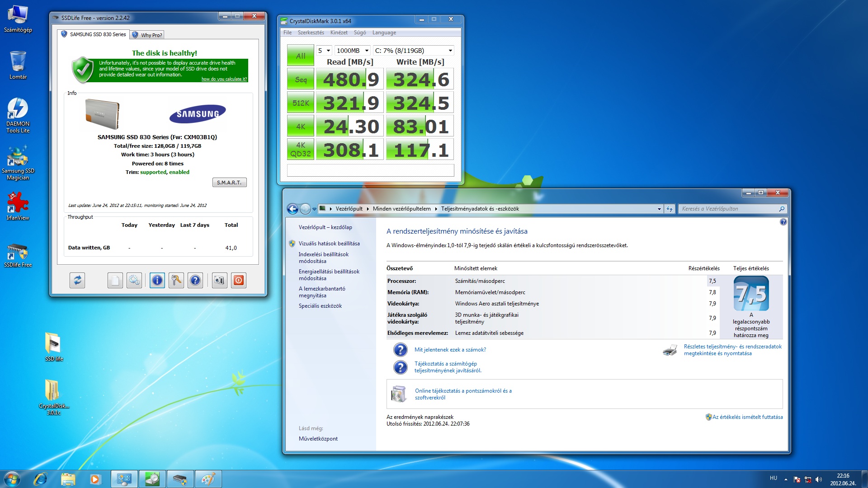Open the drive selection dropdown C: 7%

tap(413, 51)
